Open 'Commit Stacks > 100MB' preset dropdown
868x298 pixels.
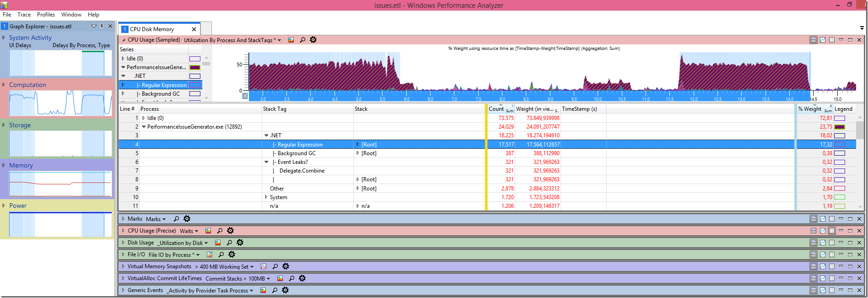pyautogui.click(x=238, y=279)
